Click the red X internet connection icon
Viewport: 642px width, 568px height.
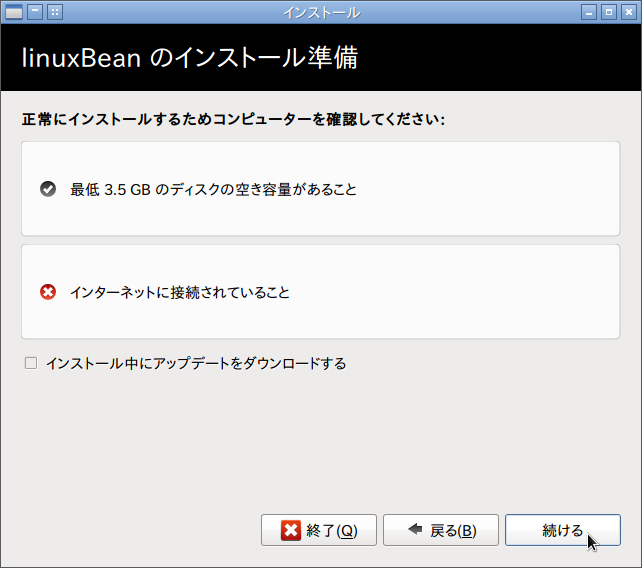(x=48, y=292)
